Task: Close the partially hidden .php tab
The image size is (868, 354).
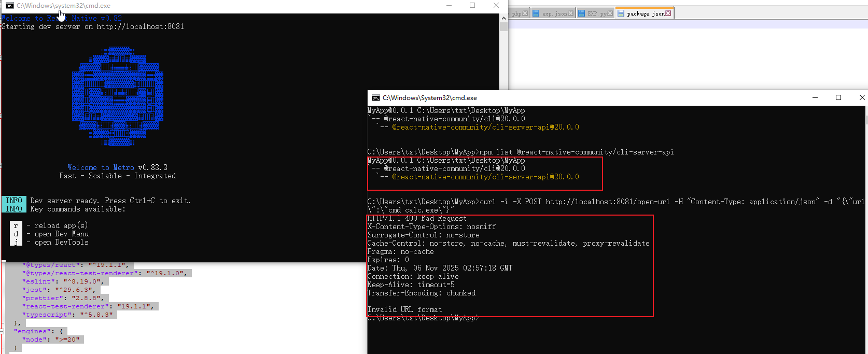Action: pyautogui.click(x=525, y=13)
